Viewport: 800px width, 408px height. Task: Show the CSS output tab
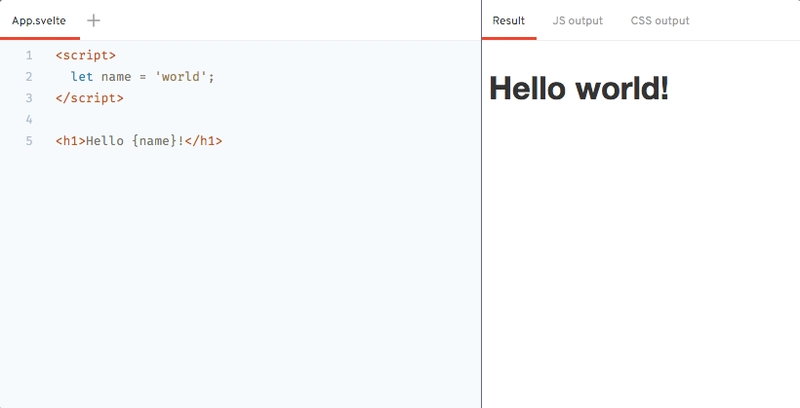[x=660, y=20]
